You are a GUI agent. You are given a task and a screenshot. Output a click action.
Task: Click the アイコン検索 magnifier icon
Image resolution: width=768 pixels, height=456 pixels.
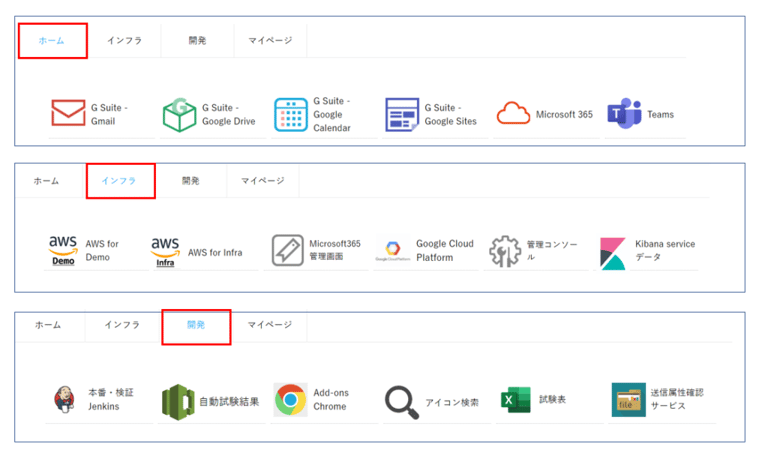click(402, 403)
